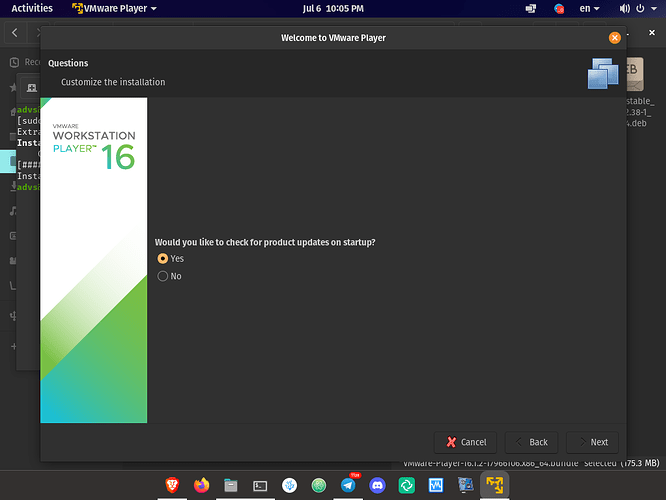Select Recent in Files sidebar
Screen dimensions: 666x500
(x=25, y=62)
